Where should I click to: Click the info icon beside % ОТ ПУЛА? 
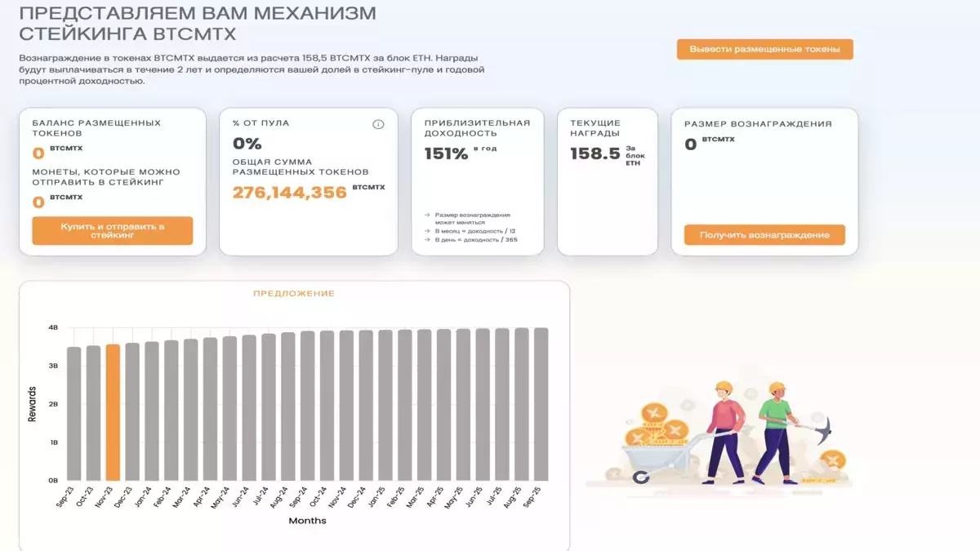(x=378, y=124)
